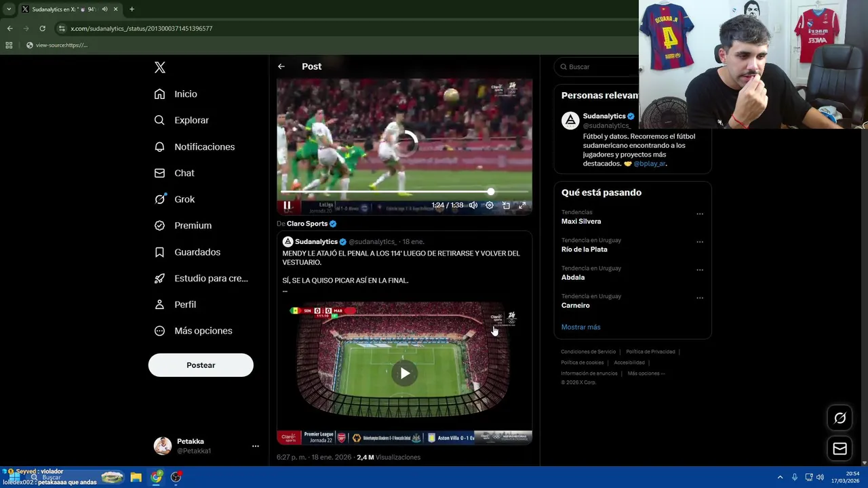Expand footer Más opciones

(646, 373)
